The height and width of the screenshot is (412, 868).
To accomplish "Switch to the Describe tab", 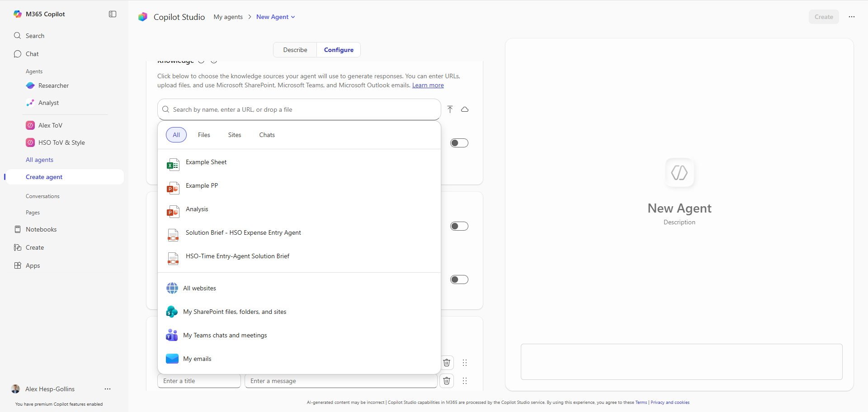I will (295, 50).
